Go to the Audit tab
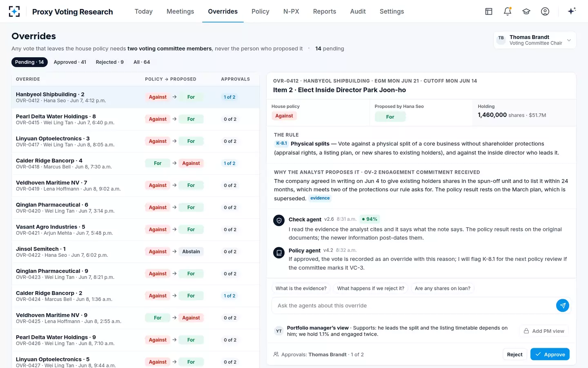The height and width of the screenshot is (368, 588). 358,11
